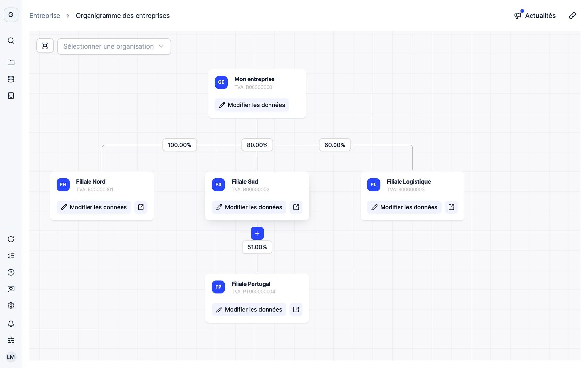Open the building icon in sidebar
This screenshot has height=368, width=588.
11,96
